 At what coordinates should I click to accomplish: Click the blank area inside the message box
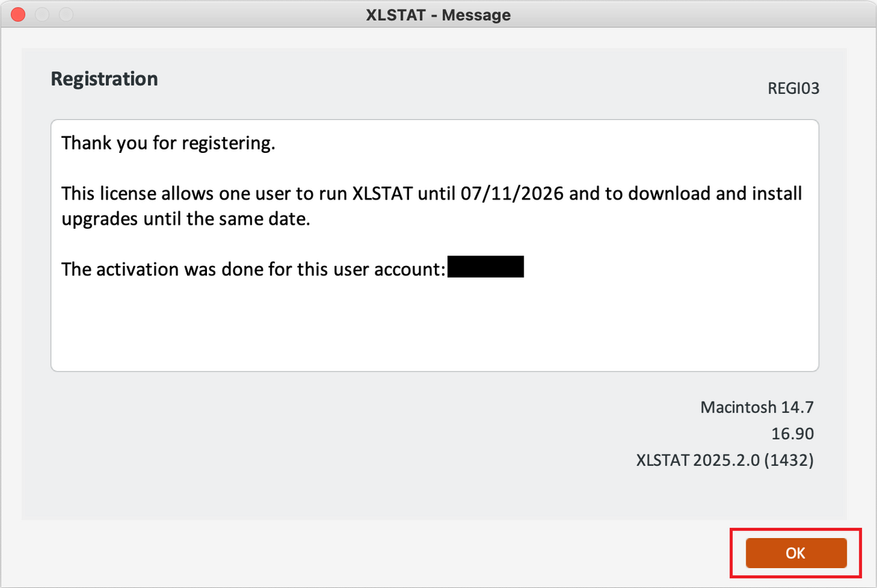pyautogui.click(x=434, y=329)
